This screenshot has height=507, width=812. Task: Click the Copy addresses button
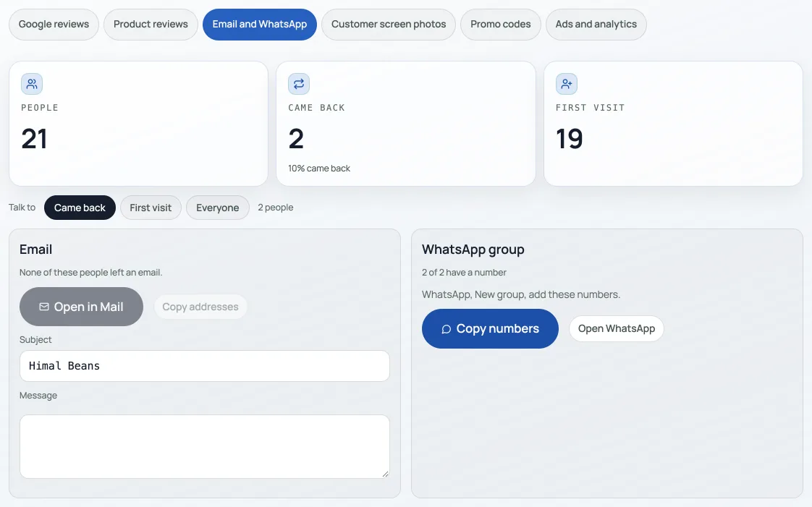[x=200, y=307]
